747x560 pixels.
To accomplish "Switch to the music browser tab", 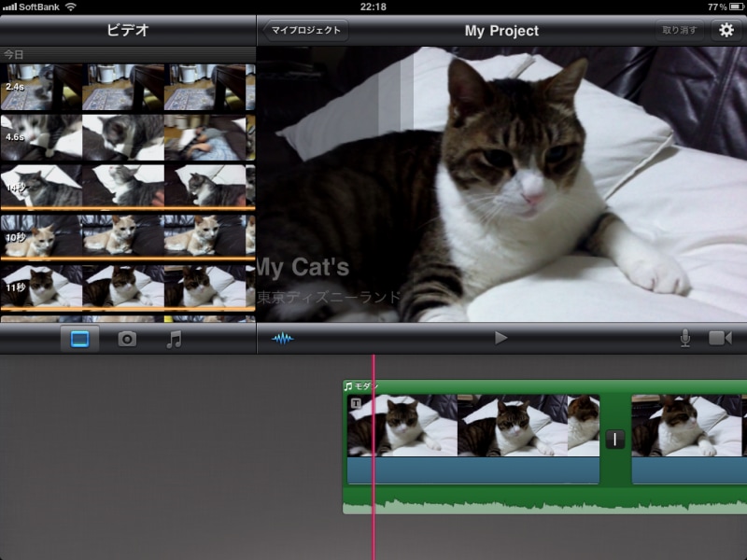I will click(x=174, y=339).
